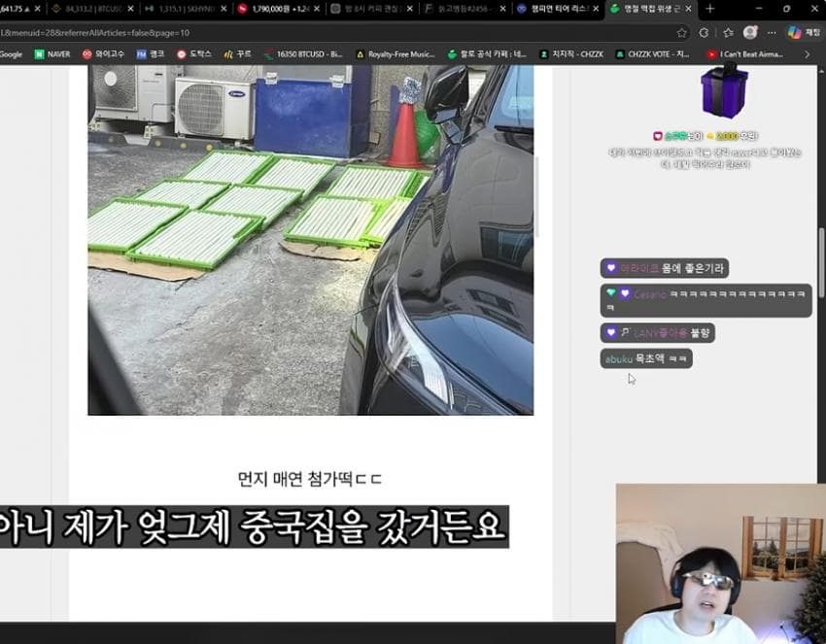Click the flag badge in 불향 message
Viewport: 826px width, 644px height.
point(625,332)
